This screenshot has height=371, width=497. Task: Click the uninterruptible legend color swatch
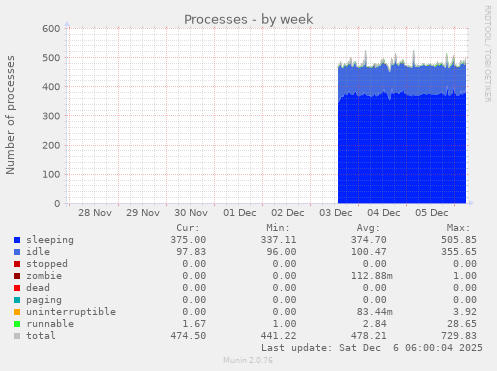(17, 312)
